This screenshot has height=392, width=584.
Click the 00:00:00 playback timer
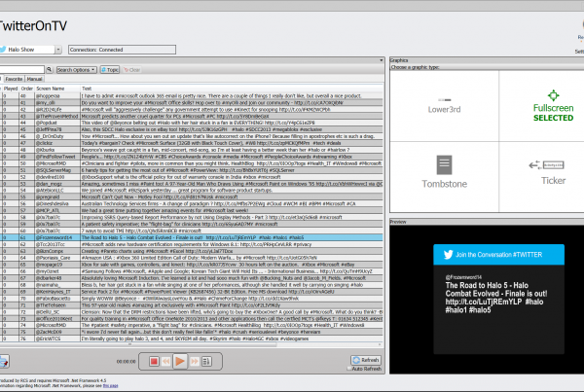pos(126,362)
